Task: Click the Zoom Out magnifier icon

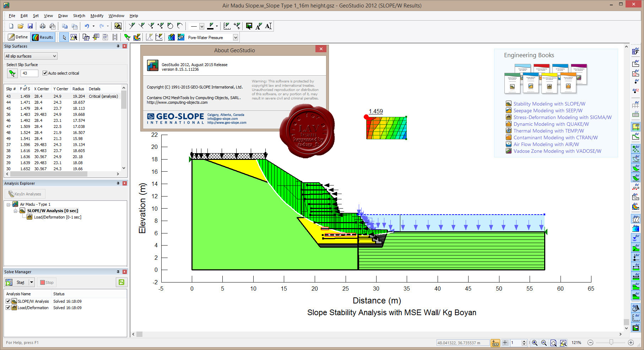Action: pos(544,343)
